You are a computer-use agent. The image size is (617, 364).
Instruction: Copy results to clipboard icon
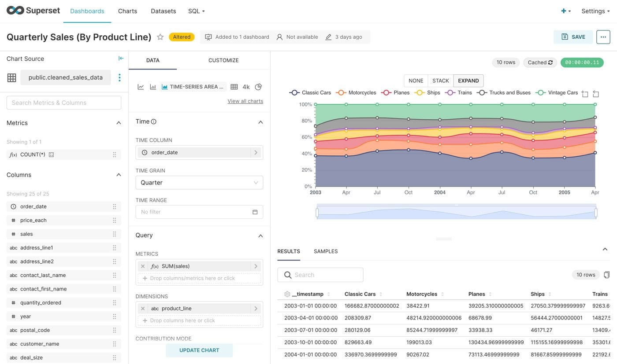click(606, 275)
